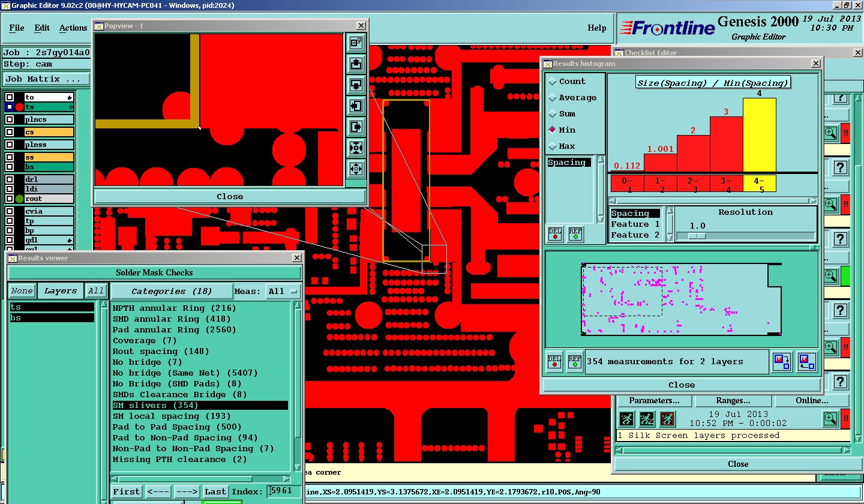The width and height of the screenshot is (864, 504).
Task: Click the REF icon under Spacing list
Action: tap(575, 234)
